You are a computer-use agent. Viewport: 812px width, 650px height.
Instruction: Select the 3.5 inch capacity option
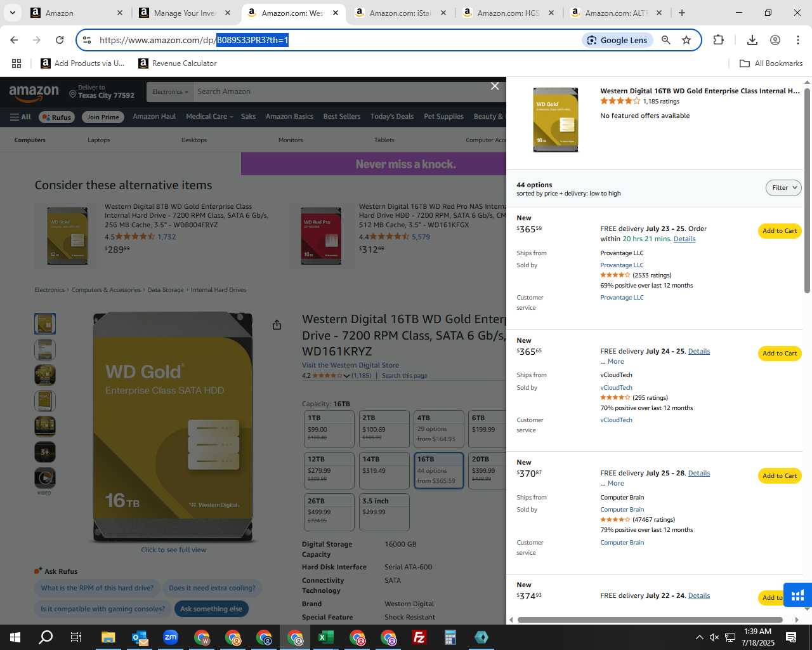384,512
